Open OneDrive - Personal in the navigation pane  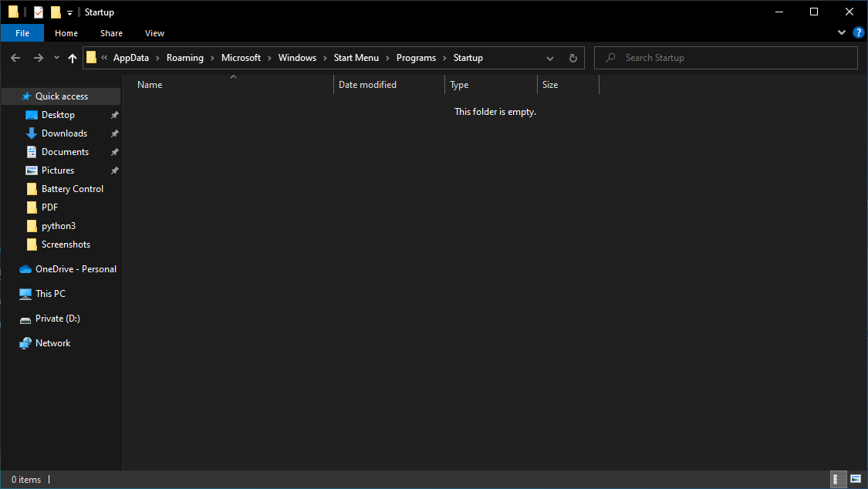(x=74, y=268)
